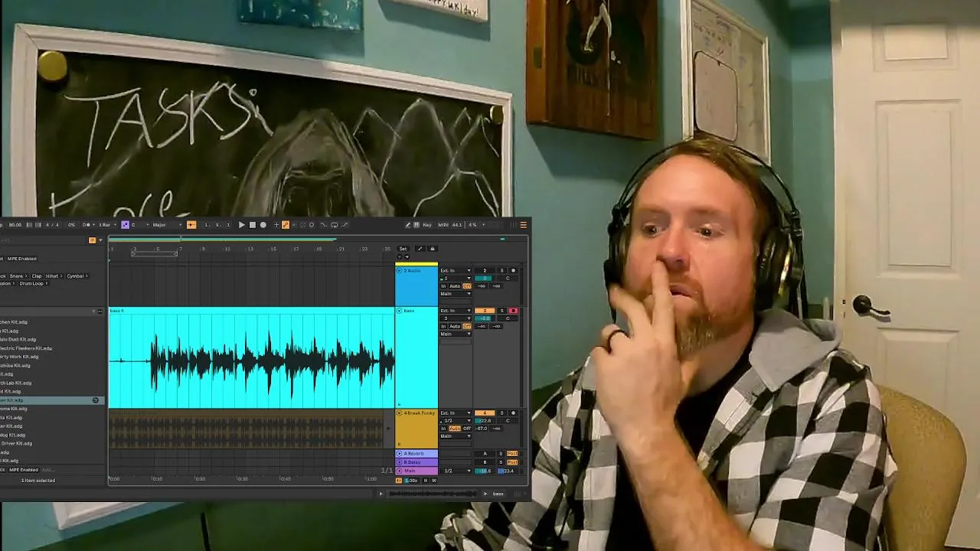This screenshot has height=551, width=980.
Task: Select the Drum Loop browser filter tag
Action: [35, 283]
